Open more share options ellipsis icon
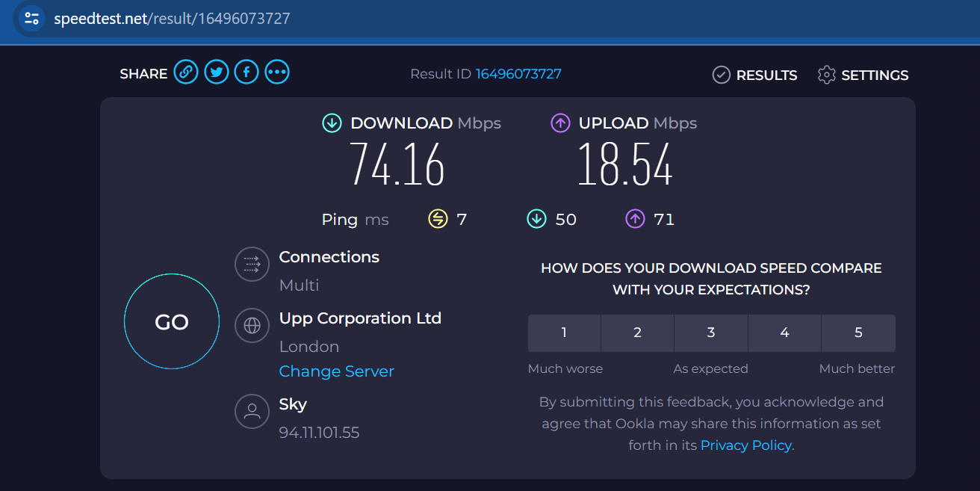The width and height of the screenshot is (980, 491). 277,72
